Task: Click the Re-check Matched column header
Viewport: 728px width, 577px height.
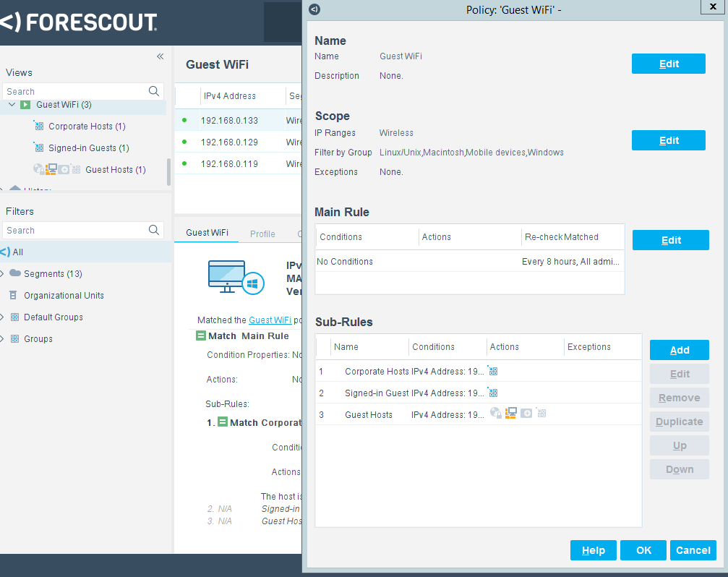Action: click(561, 237)
